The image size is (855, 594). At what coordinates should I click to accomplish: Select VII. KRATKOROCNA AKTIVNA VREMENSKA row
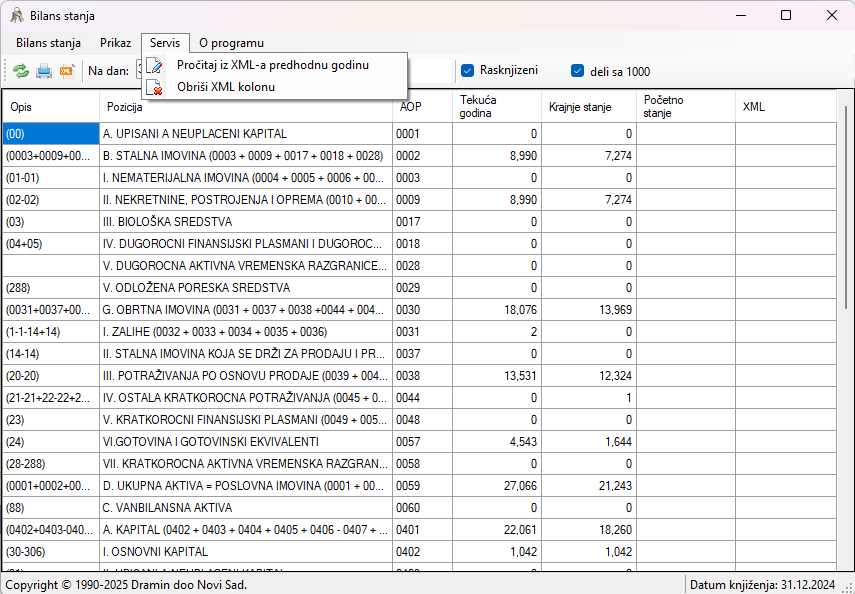pos(419,464)
